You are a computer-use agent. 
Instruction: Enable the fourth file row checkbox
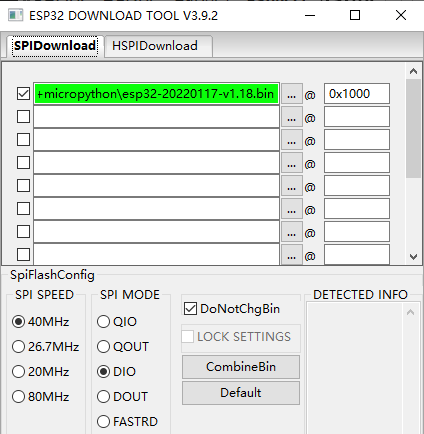tap(23, 163)
